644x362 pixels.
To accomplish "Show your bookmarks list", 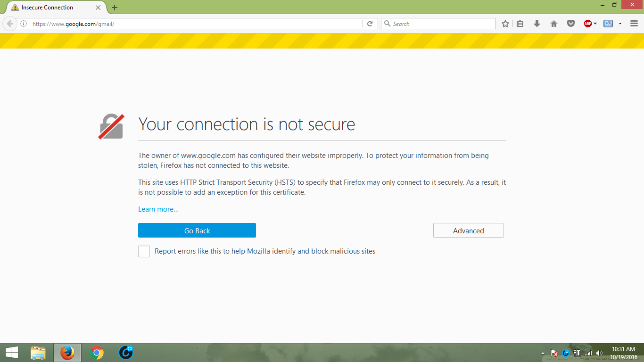I will [x=520, y=24].
